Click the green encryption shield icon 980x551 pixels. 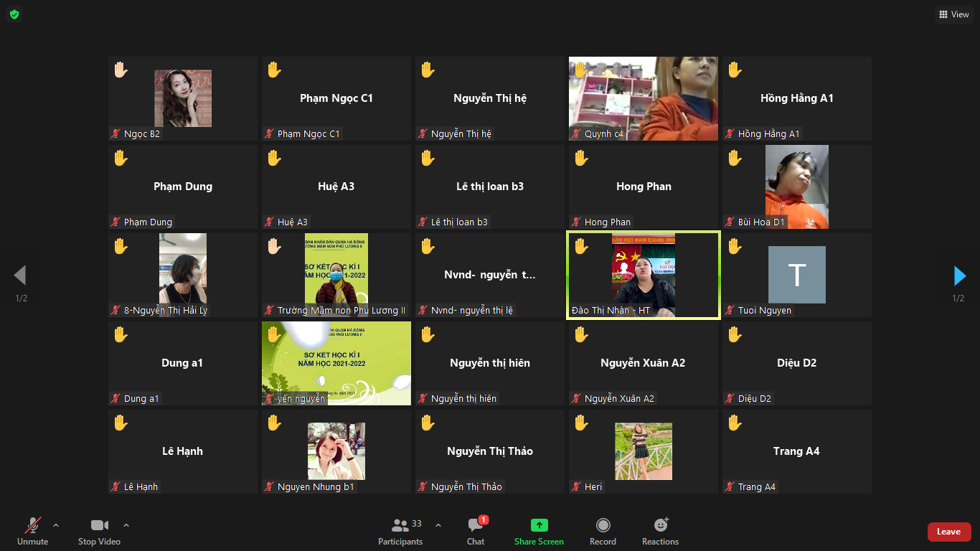point(14,14)
